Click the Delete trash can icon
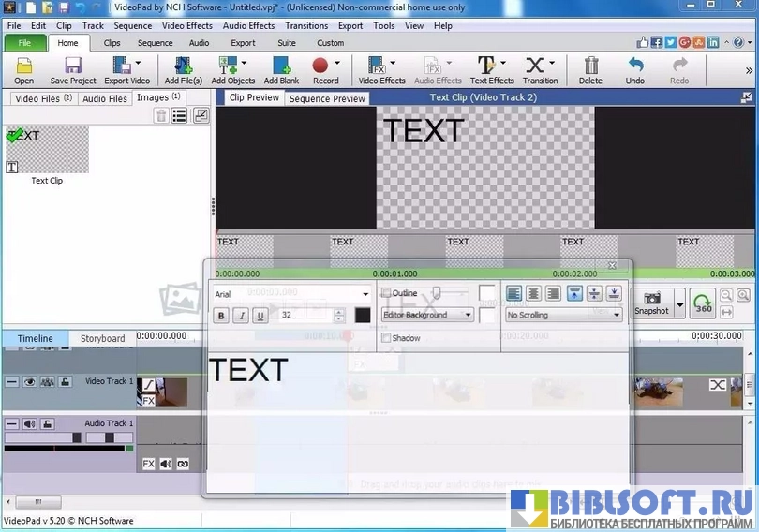 (x=590, y=70)
